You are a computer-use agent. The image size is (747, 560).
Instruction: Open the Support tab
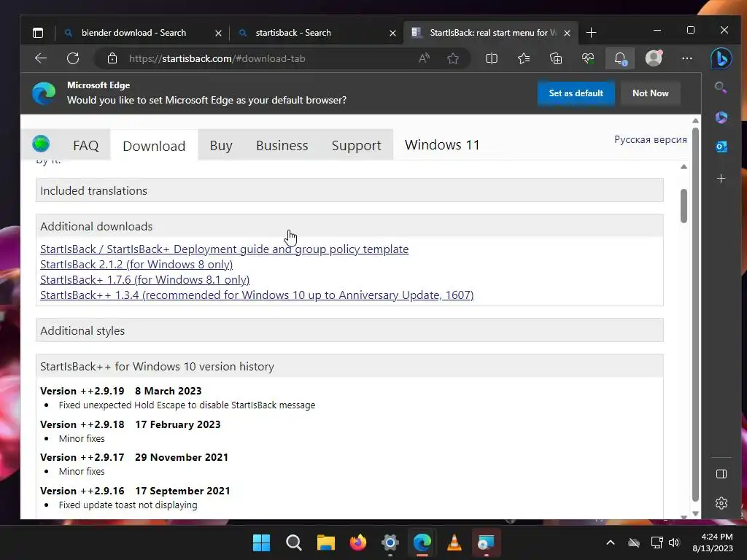(356, 145)
